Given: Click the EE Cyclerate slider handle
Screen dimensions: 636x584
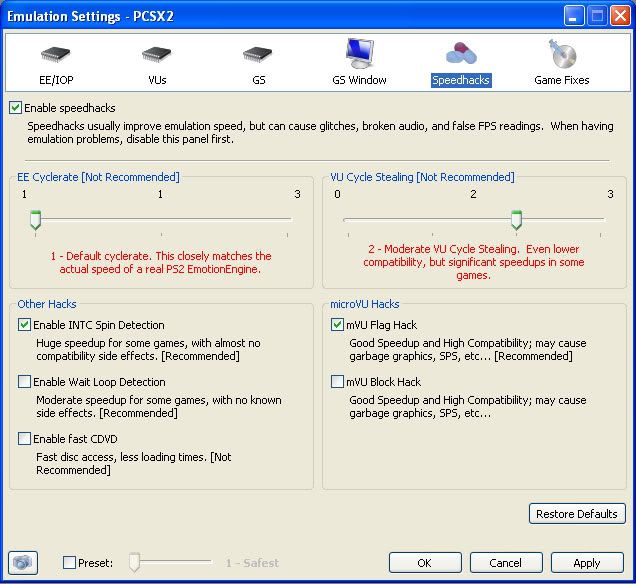Looking at the screenshot, I should (36, 221).
